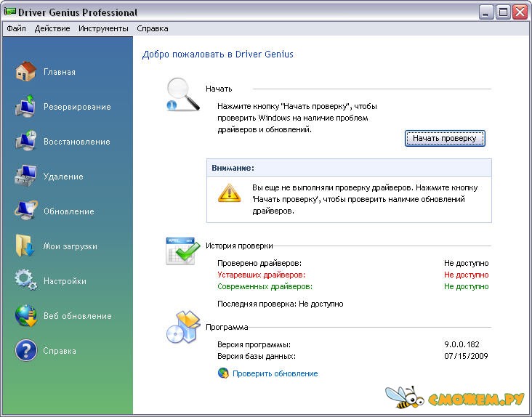This screenshot has width=532, height=417.
Task: Click the История проверки section title
Action: point(239,246)
